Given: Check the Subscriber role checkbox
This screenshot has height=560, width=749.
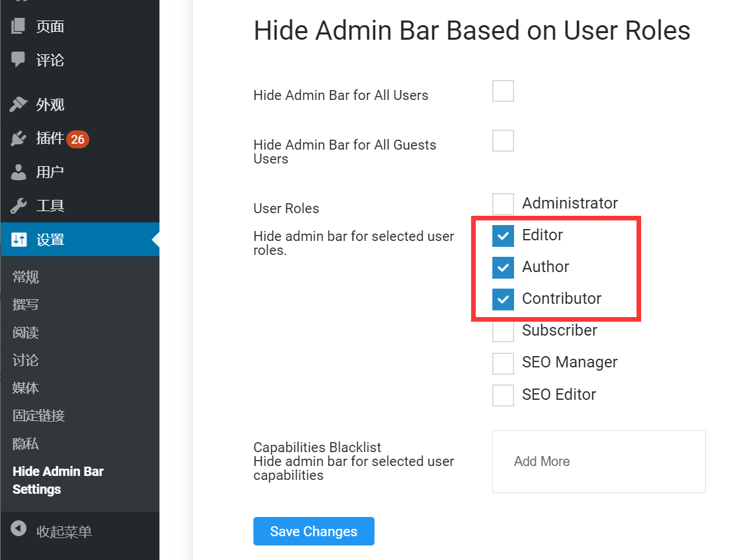Looking at the screenshot, I should pos(503,331).
